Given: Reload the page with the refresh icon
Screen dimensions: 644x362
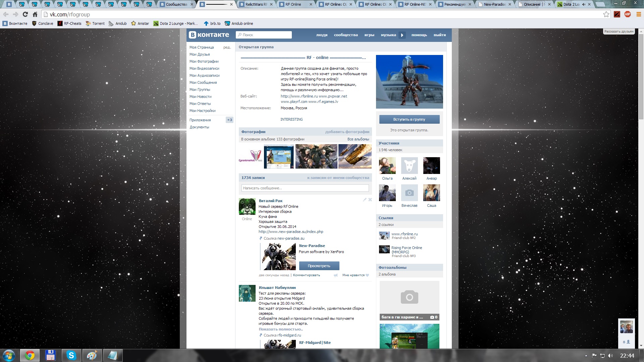Looking at the screenshot, I should tap(25, 14).
